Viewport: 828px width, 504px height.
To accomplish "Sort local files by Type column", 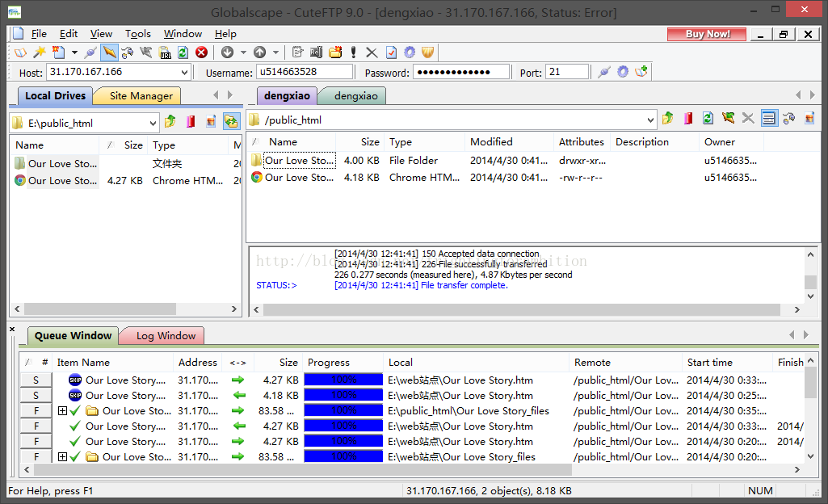I will coord(188,145).
